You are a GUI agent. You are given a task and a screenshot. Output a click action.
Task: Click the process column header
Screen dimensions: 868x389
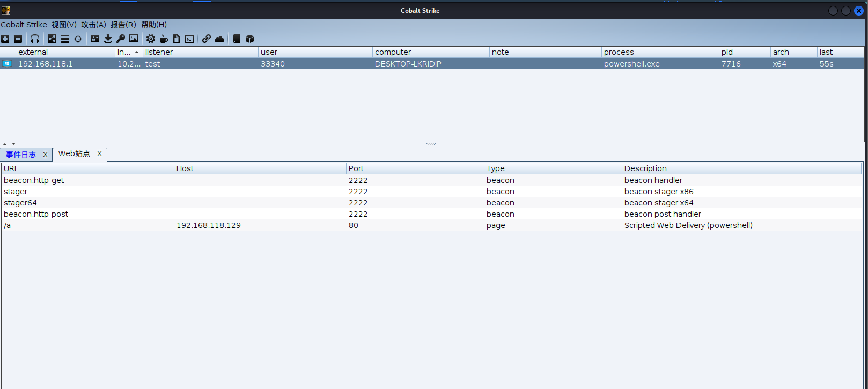coord(660,52)
